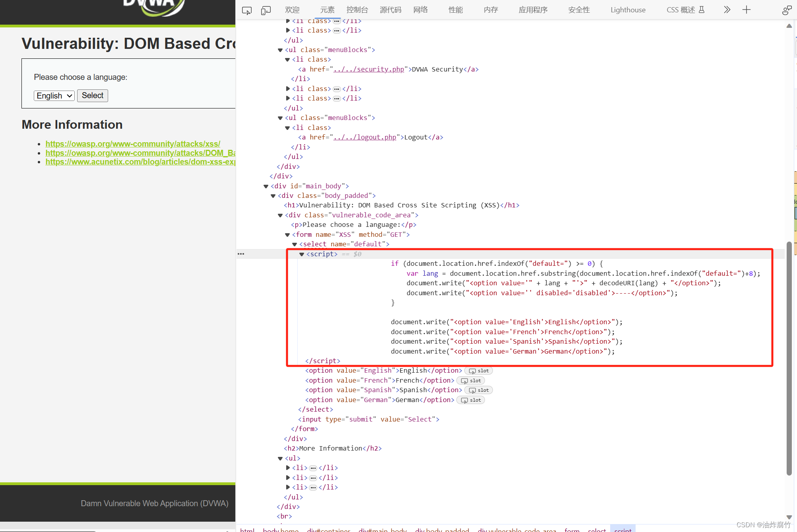Open the English language dropdown
Screen dimensions: 797x532
click(54, 96)
